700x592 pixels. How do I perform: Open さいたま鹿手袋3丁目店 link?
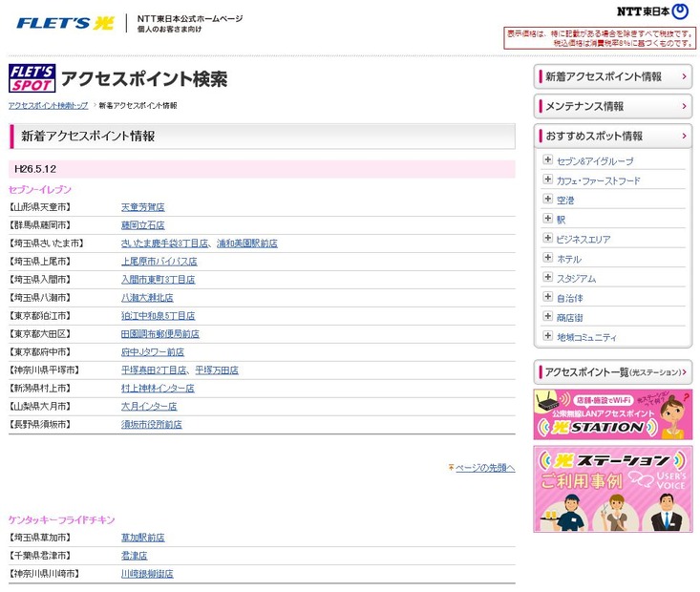(164, 243)
